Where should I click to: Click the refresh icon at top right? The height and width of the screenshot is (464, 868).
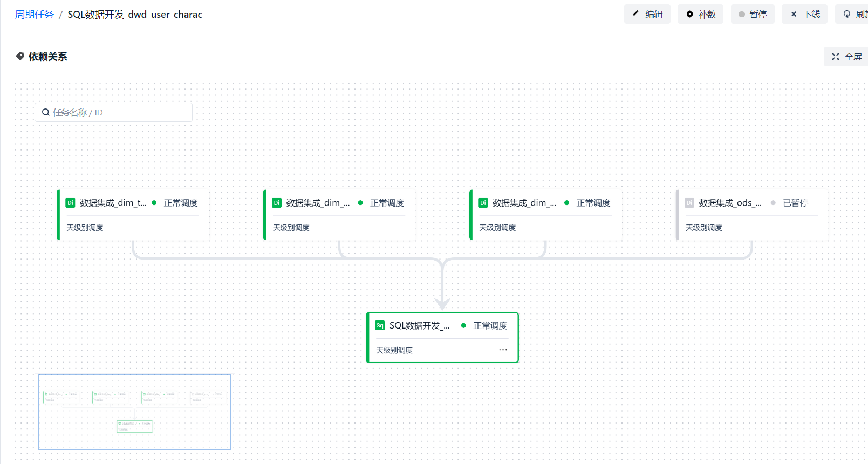(848, 14)
